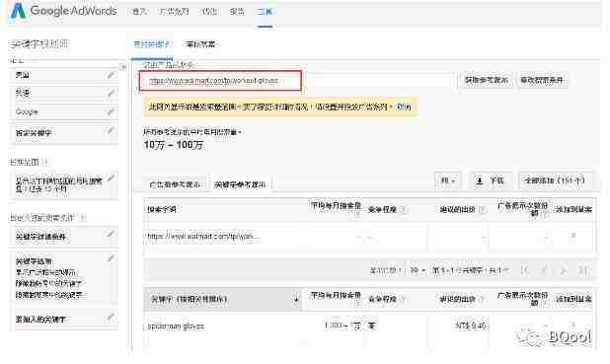Screen dimensions: 610x364
Task: Edit the 关键字过滤条件 pencil icon
Action: click(111, 234)
